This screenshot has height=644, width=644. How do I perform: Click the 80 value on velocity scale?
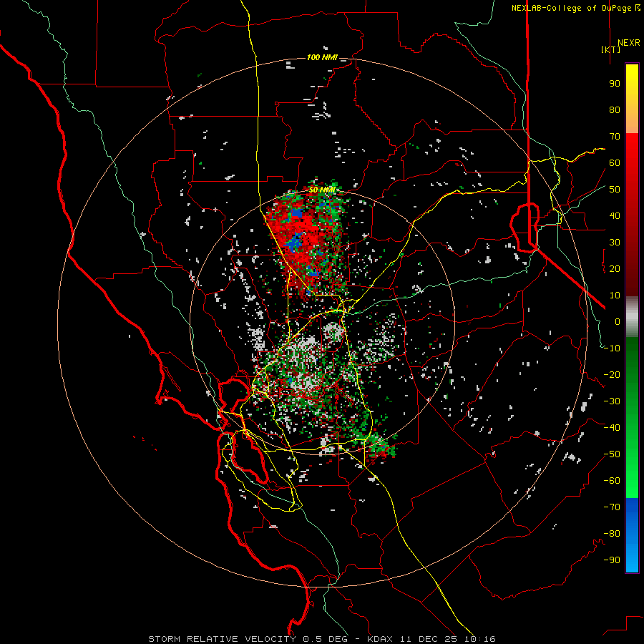coord(615,110)
